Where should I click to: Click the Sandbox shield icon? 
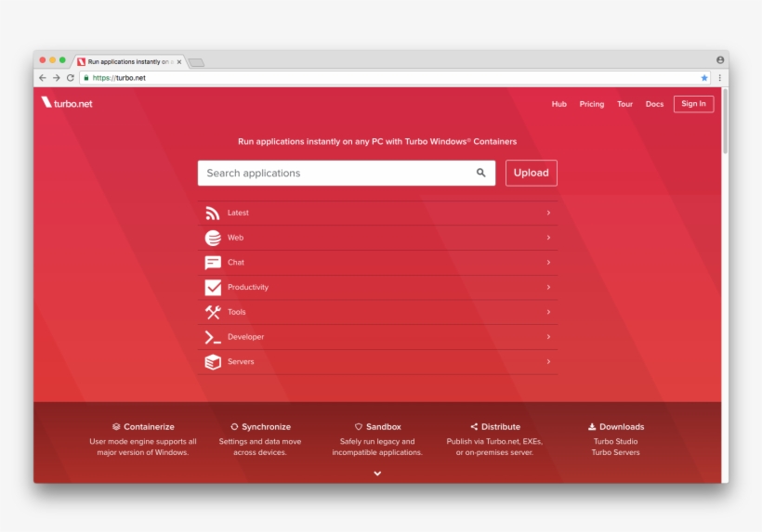pos(359,427)
